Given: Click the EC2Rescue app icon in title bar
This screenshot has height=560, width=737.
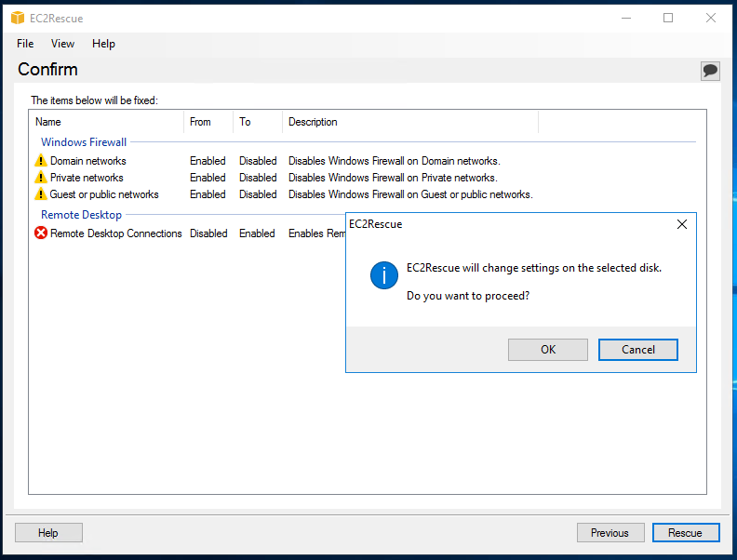Looking at the screenshot, I should pyautogui.click(x=18, y=18).
